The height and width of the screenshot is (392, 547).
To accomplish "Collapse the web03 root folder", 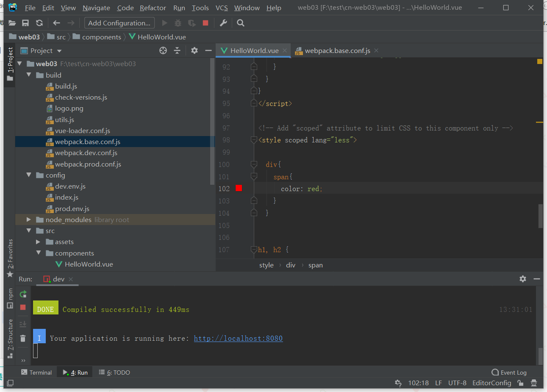I will [19, 64].
